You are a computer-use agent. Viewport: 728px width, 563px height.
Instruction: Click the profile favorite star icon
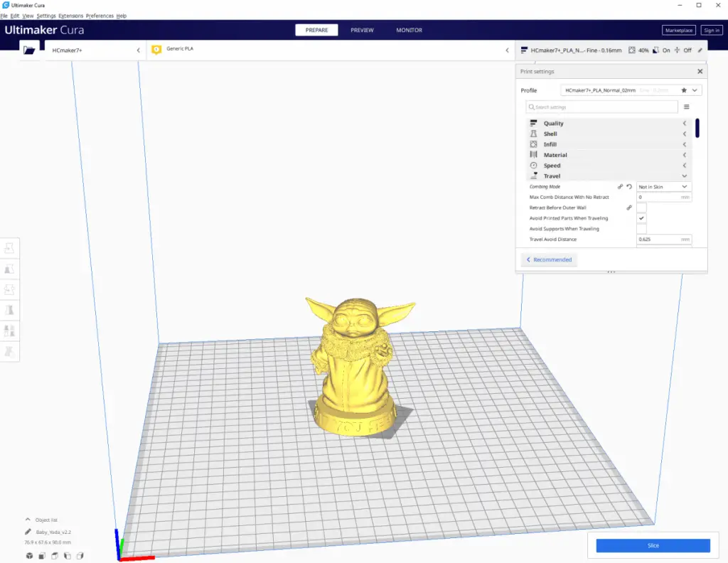(x=684, y=90)
